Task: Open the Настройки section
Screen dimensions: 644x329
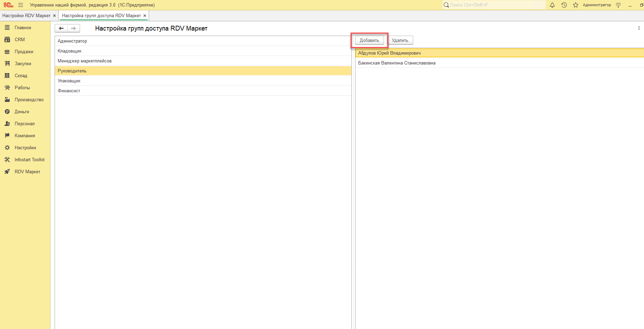Action: (x=25, y=148)
